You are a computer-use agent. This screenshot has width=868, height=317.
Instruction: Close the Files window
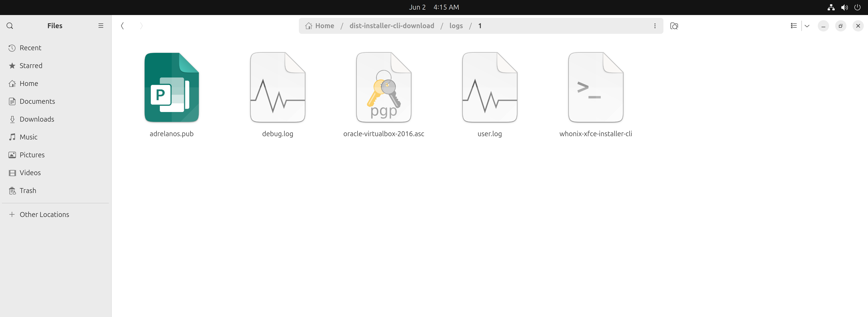point(858,26)
